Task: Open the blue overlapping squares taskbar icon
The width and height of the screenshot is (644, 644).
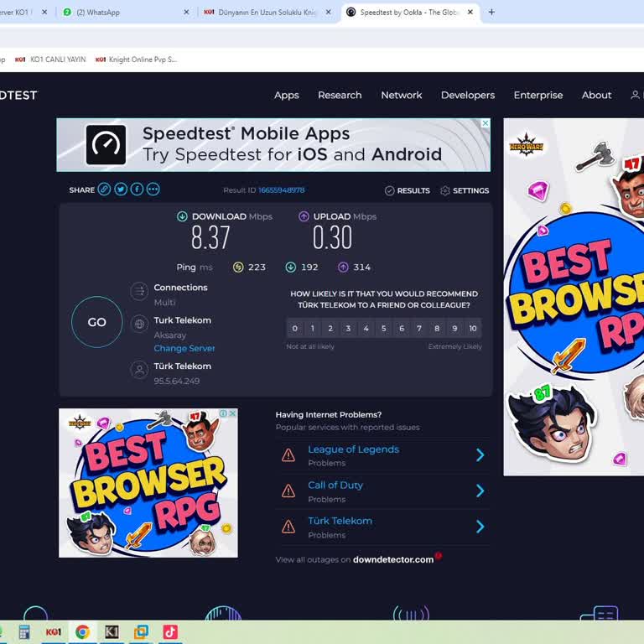Action: pos(141,631)
